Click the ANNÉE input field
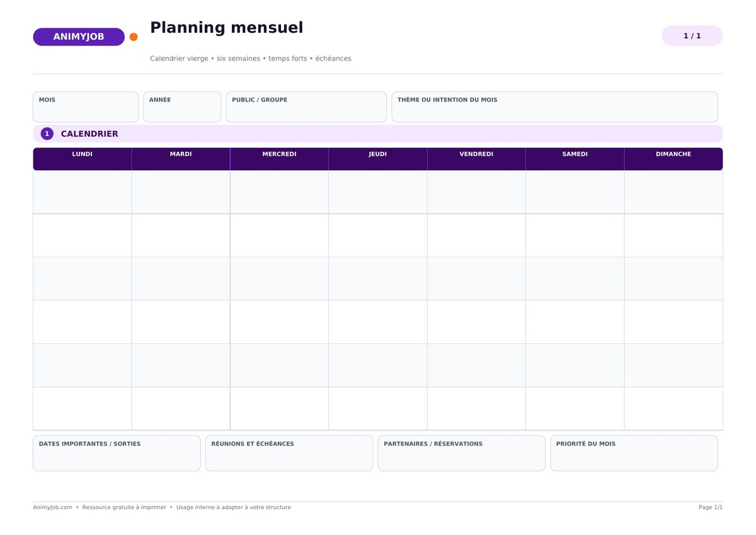The image size is (756, 535). click(182, 107)
